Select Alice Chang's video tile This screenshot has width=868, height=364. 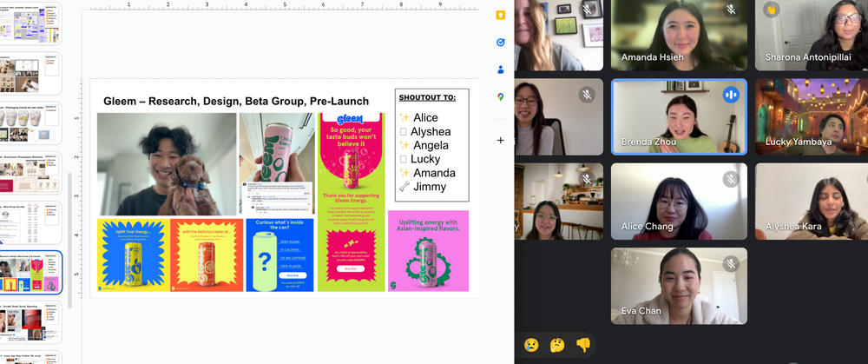[679, 202]
